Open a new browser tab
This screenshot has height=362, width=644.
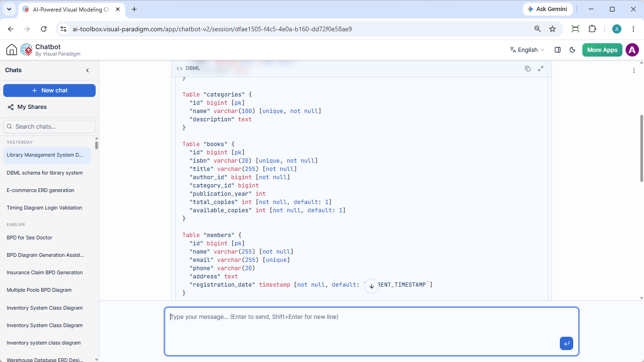(134, 9)
